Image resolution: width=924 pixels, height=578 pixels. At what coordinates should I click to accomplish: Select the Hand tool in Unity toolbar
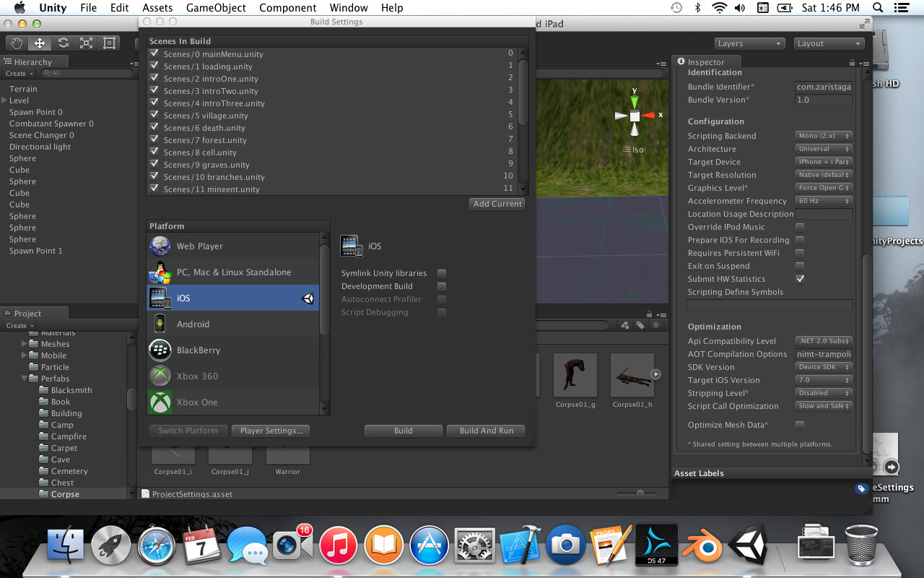coord(17,43)
